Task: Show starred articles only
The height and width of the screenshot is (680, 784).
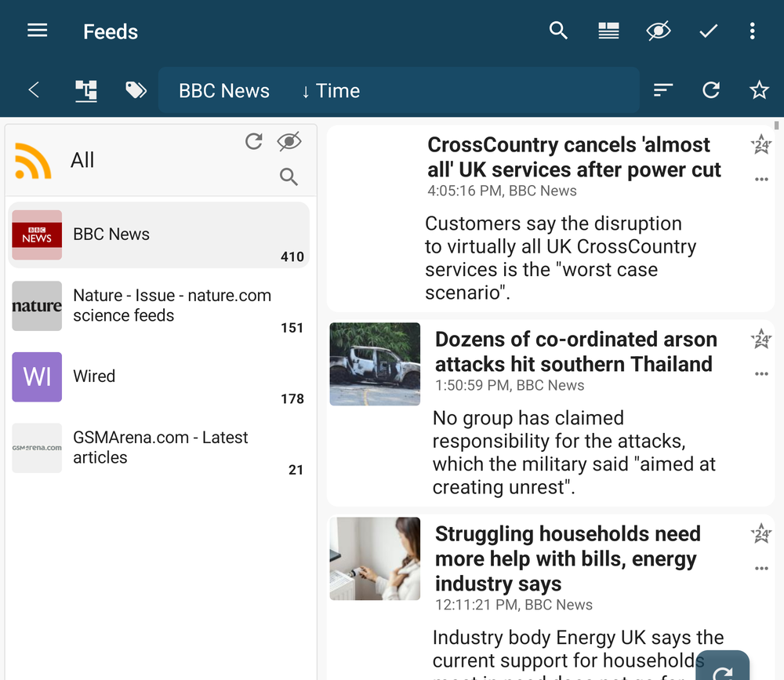Action: click(759, 90)
